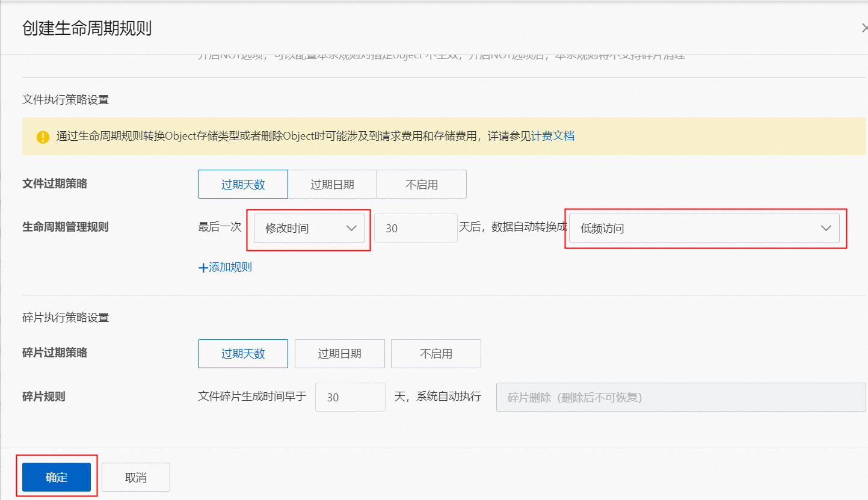This screenshot has width=868, height=500.
Task: Select 不启用 for 碎片过期策略
Action: (x=436, y=354)
